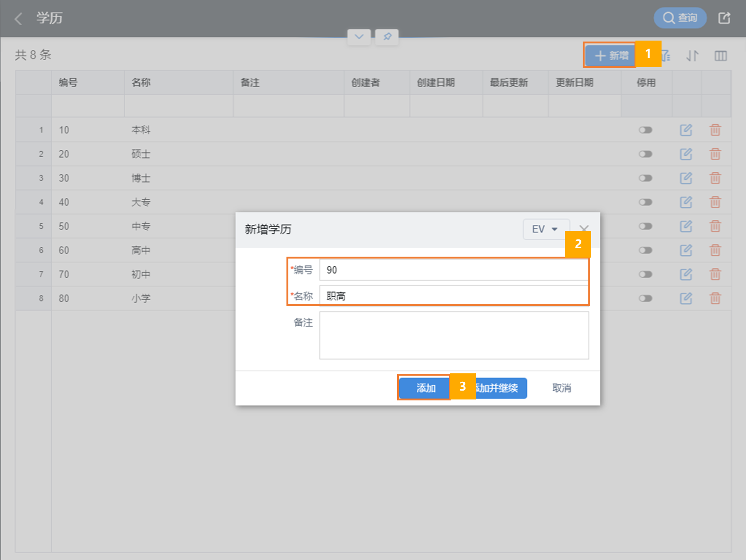Delete the 硕士 row
Screen dimensions: 746x560
(715, 154)
